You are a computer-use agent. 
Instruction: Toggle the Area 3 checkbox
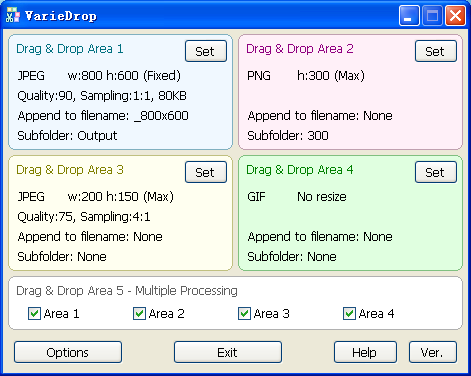(x=244, y=314)
